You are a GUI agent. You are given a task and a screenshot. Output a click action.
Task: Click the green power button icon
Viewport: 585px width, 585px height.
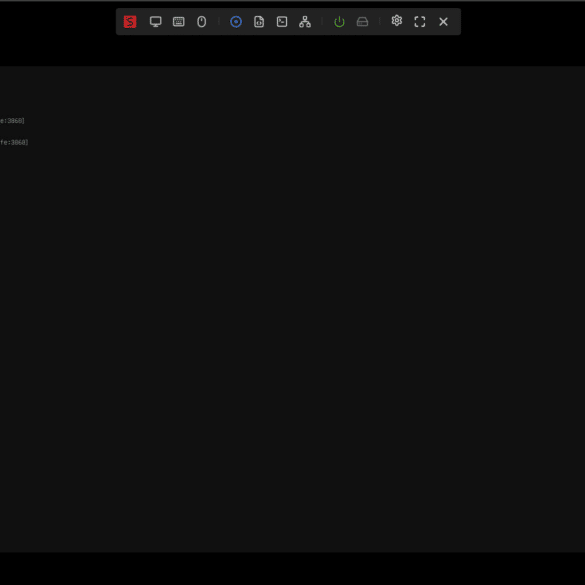[339, 22]
